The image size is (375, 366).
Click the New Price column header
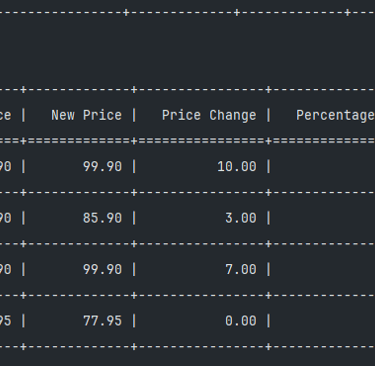(x=86, y=115)
